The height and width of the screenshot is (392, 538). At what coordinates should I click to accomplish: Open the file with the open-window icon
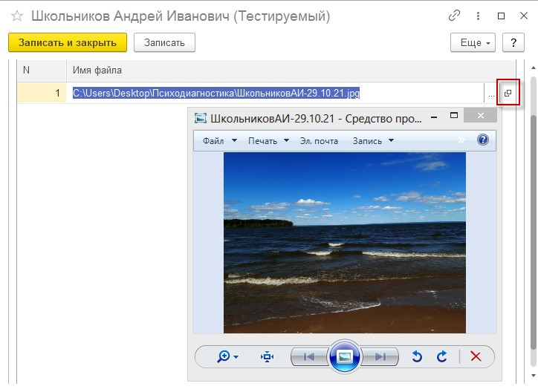pyautogui.click(x=508, y=93)
